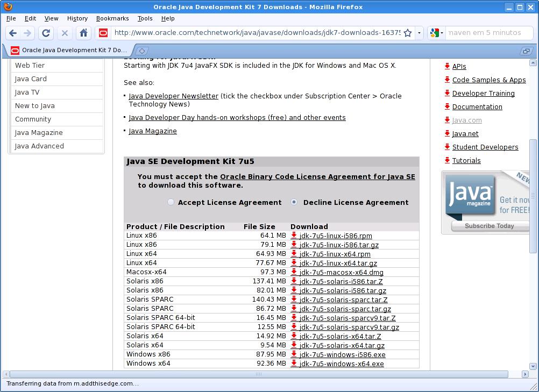
Task: Click the APIs arrow icon in sidebar
Action: [x=447, y=66]
